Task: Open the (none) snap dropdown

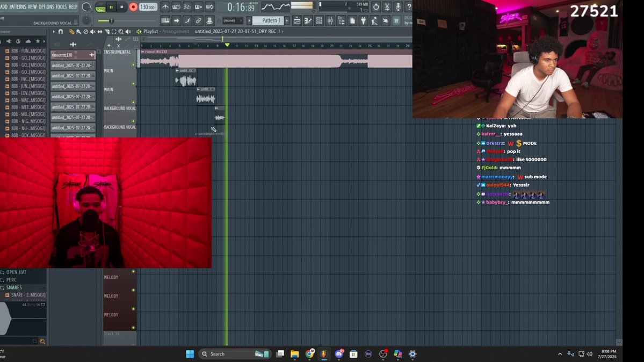Action: tap(233, 20)
